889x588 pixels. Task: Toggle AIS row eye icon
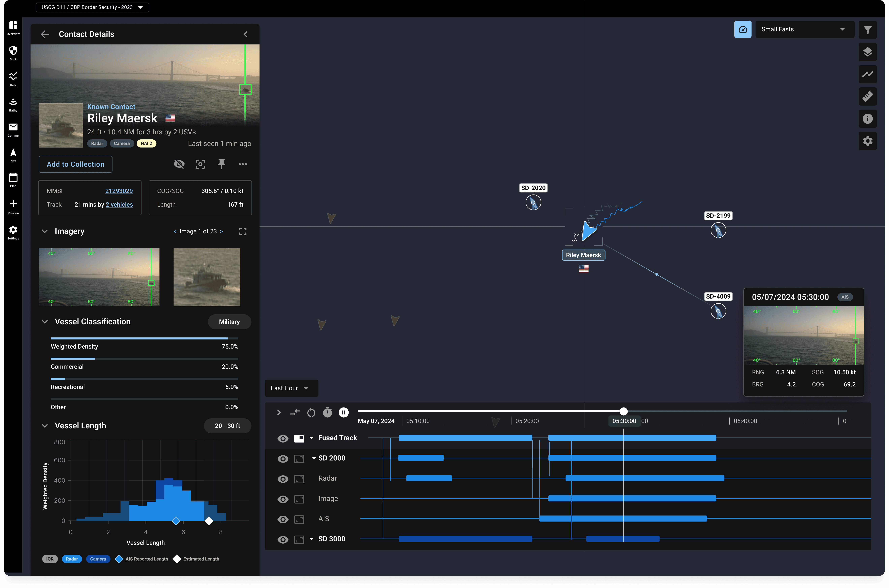[x=283, y=519]
